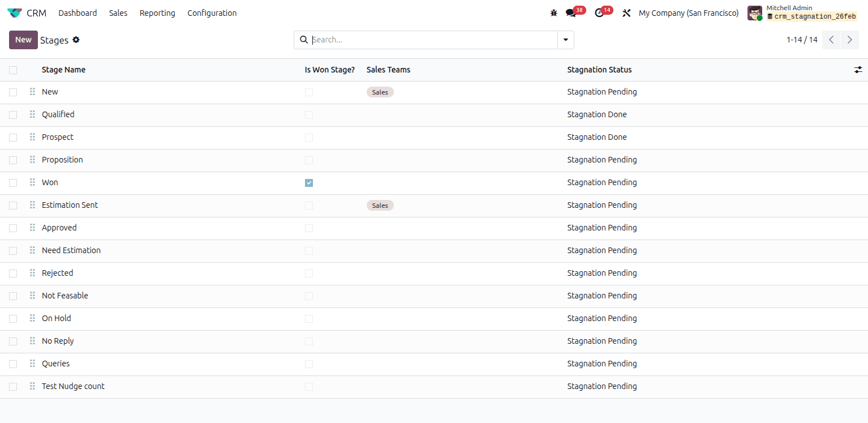868x423 pixels.
Task: Grab the drag handle on the Won row
Action: point(32,182)
